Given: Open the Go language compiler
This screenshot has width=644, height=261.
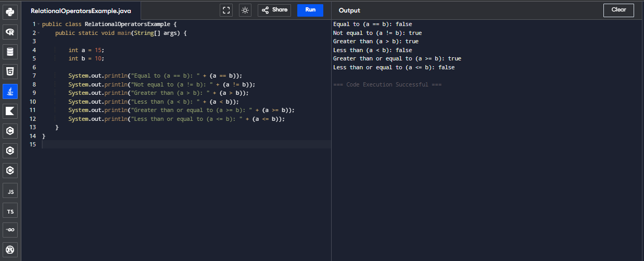Looking at the screenshot, I should [10, 230].
